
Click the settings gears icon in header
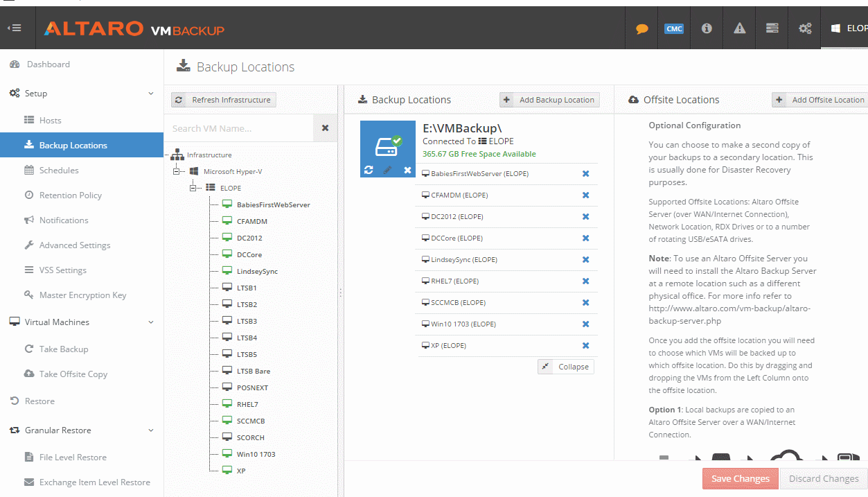tap(805, 28)
